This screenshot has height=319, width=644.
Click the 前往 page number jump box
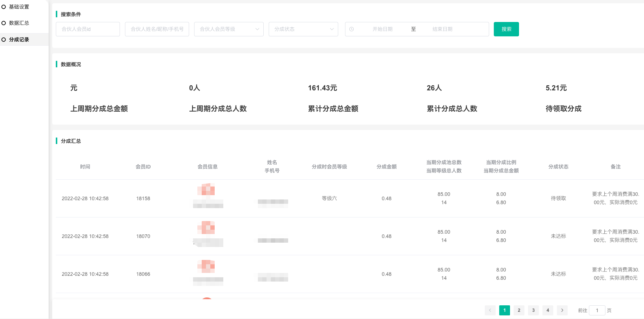coord(597,310)
